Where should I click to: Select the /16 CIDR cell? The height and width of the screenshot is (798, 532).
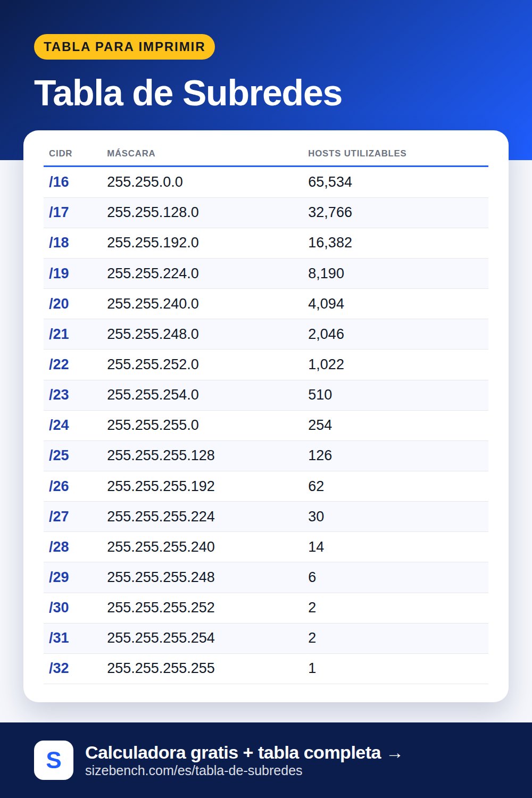(x=59, y=182)
